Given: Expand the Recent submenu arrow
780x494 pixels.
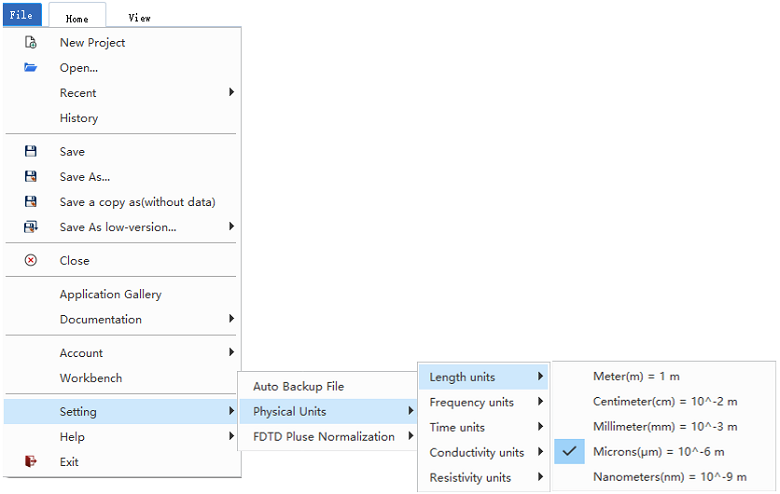Looking at the screenshot, I should (x=231, y=92).
